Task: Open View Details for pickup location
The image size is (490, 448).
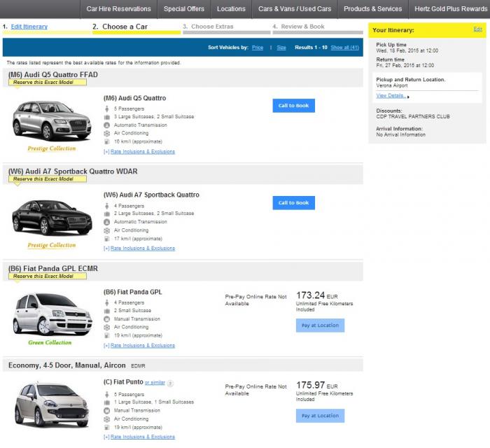Action: tap(391, 96)
